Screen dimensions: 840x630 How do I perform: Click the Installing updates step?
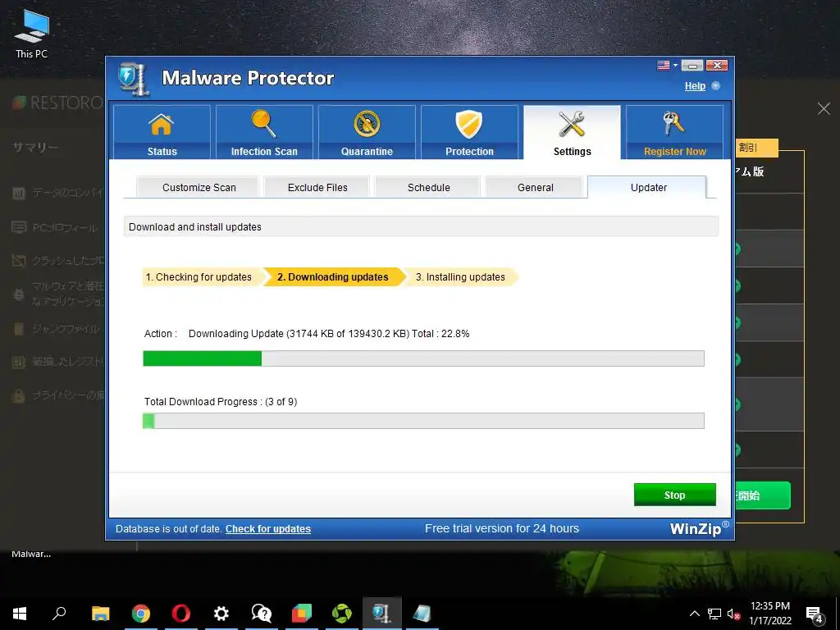click(x=460, y=277)
